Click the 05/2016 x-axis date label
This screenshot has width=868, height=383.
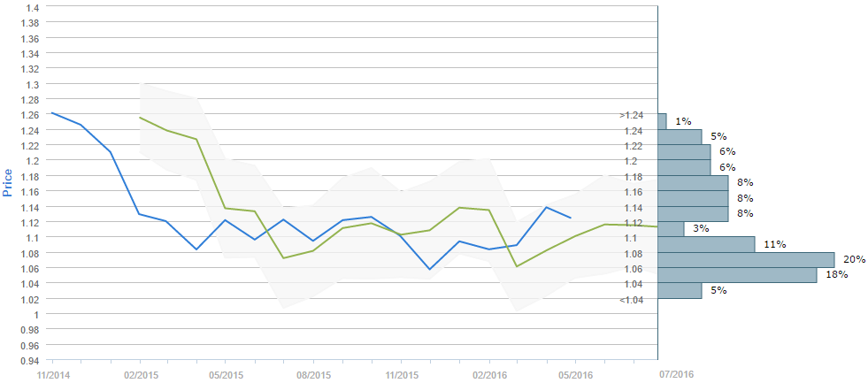[x=575, y=375]
